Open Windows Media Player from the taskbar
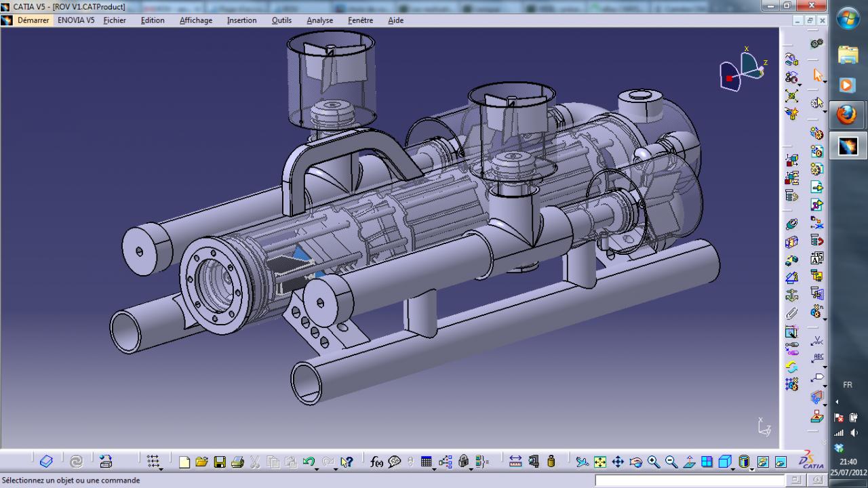 click(x=848, y=85)
